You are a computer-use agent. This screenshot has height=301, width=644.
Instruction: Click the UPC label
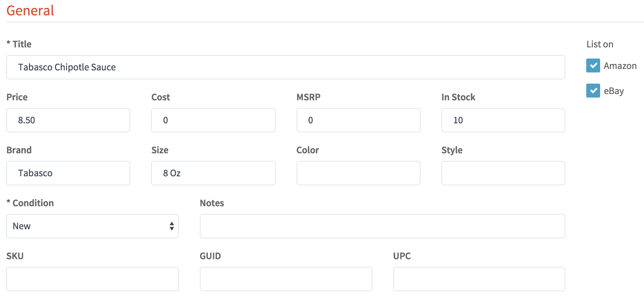pos(402,256)
